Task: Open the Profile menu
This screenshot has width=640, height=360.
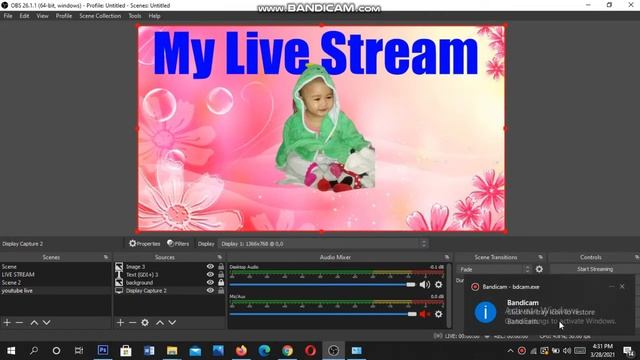Action: click(64, 16)
